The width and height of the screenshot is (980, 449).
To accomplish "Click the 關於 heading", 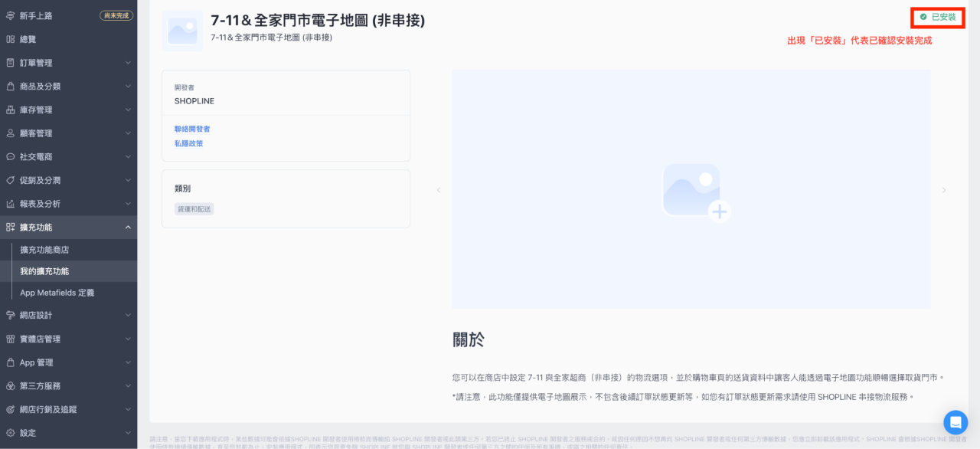I will pyautogui.click(x=469, y=339).
